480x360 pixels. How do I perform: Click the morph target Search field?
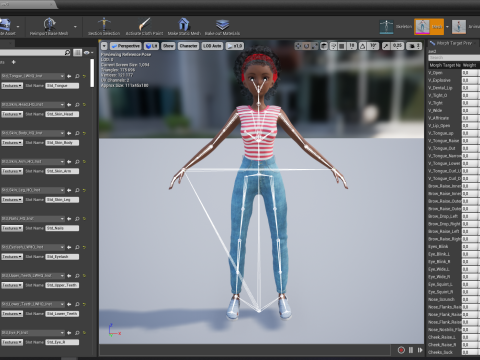[x=454, y=58]
